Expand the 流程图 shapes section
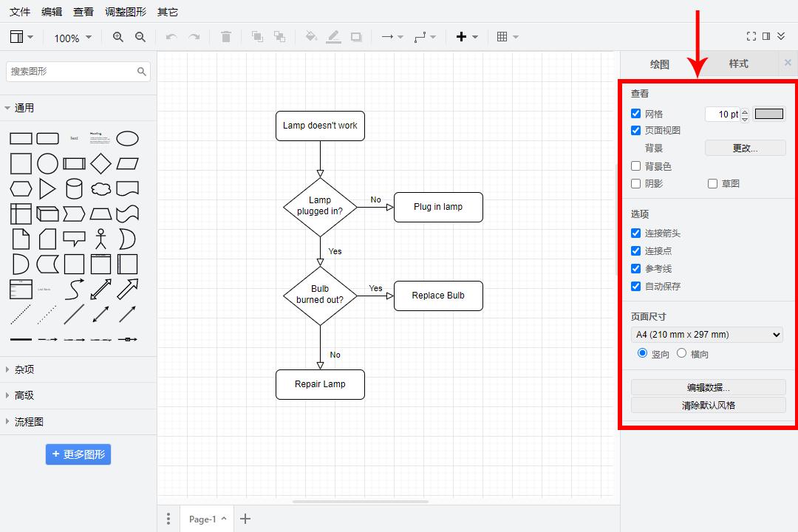The height and width of the screenshot is (532, 798). pyautogui.click(x=30, y=422)
